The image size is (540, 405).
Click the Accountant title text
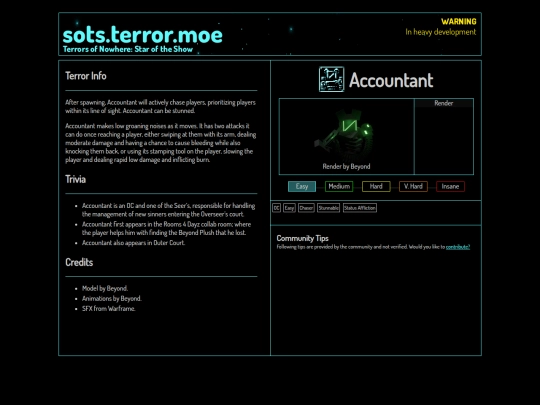[x=391, y=81]
